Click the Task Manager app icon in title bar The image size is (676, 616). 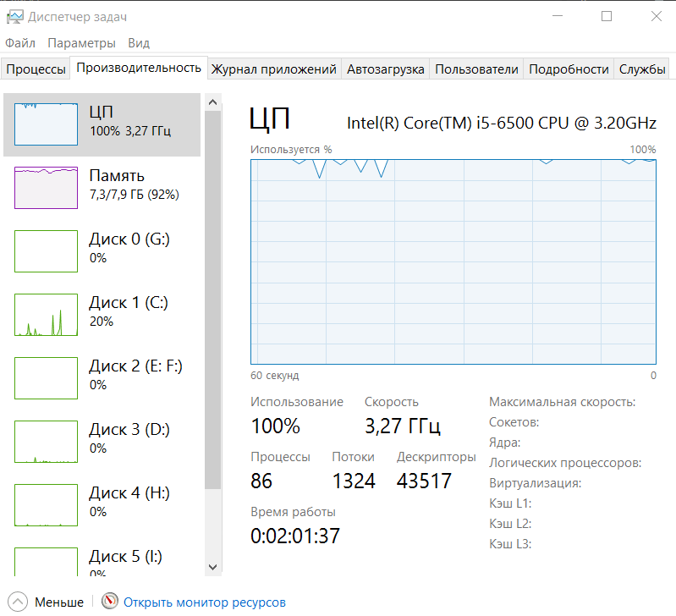[14, 17]
